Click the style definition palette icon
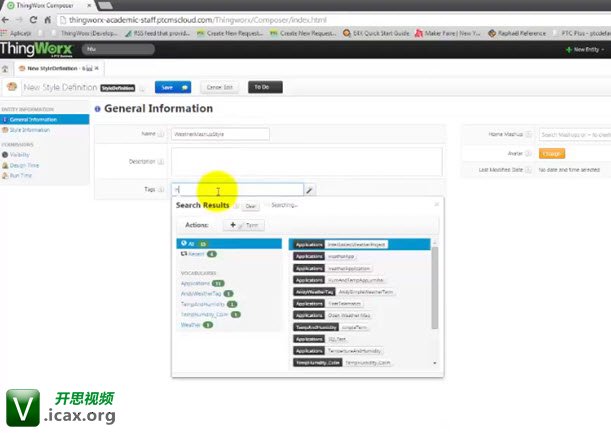 tap(12, 87)
